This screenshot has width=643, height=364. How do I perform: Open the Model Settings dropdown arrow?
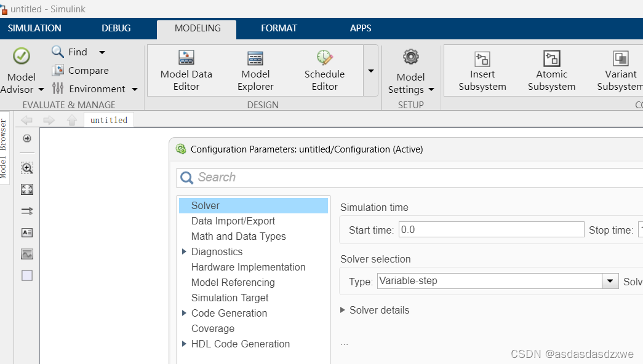click(x=431, y=89)
